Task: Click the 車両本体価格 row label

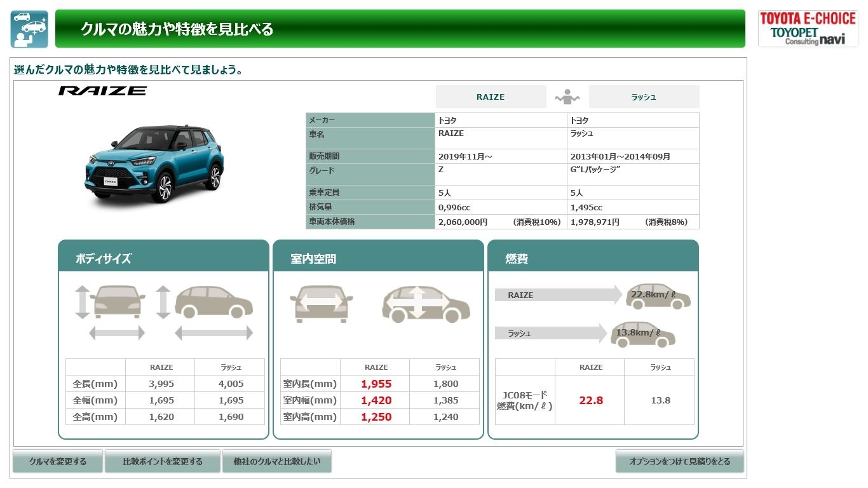Action: pyautogui.click(x=370, y=222)
